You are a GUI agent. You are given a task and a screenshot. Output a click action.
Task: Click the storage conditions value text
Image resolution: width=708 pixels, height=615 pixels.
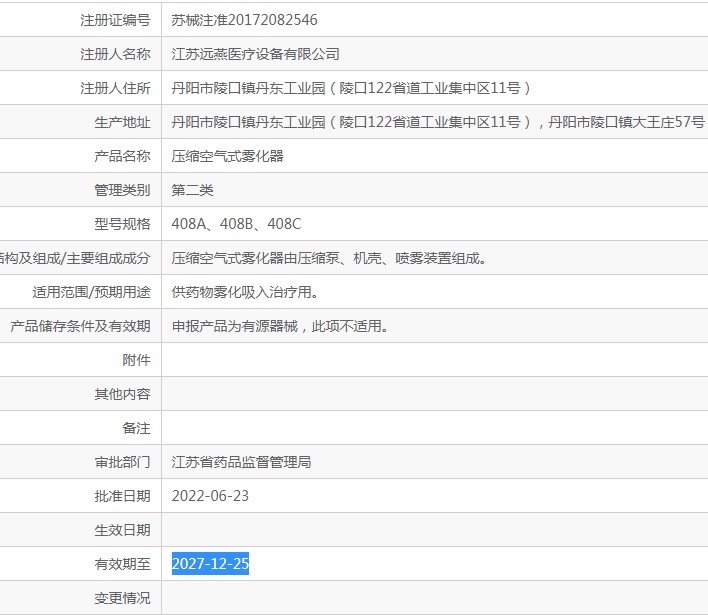coord(280,326)
